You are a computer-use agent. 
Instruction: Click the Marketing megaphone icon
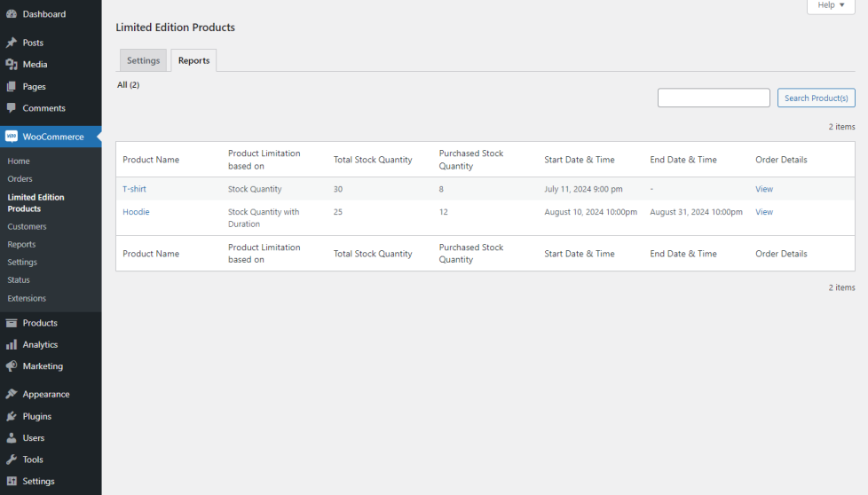(12, 366)
